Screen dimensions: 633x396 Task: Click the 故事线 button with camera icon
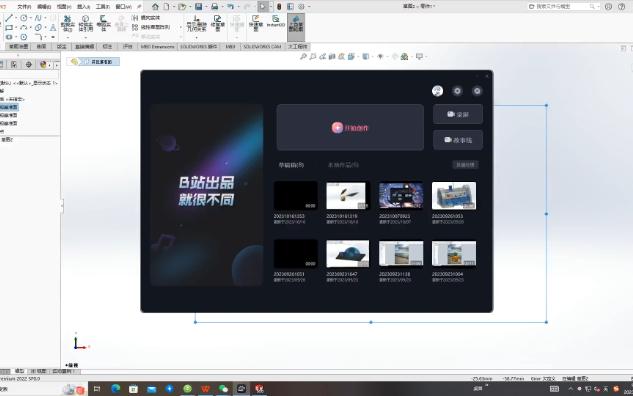pyautogui.click(x=458, y=140)
